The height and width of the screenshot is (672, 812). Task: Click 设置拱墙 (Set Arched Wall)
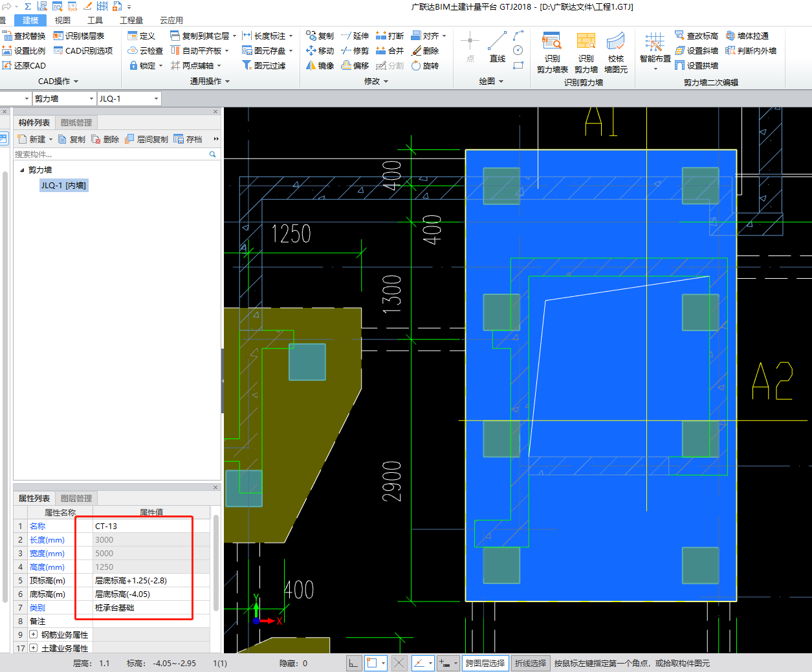point(696,65)
